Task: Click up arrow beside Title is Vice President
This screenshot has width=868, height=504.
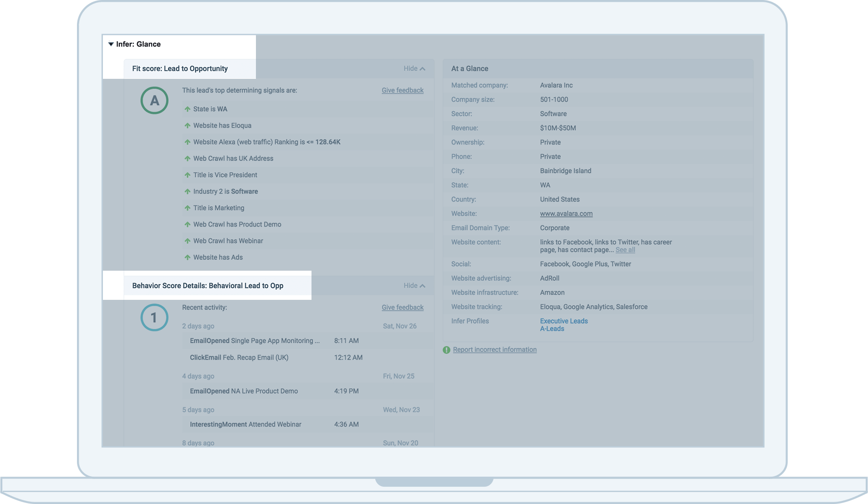Action: coord(187,175)
